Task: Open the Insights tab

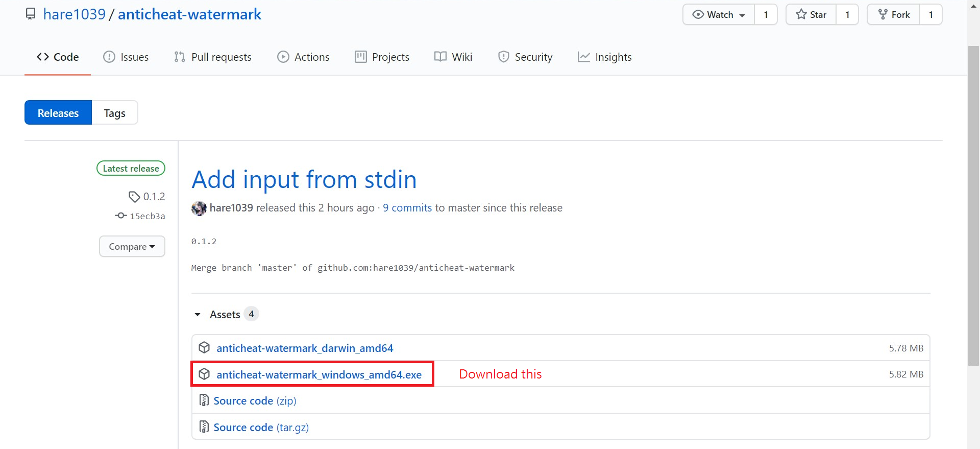Action: point(605,57)
